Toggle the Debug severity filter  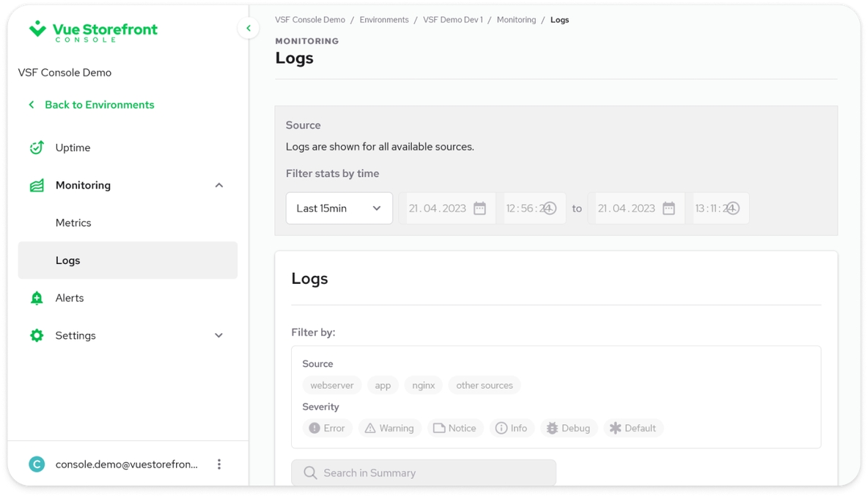(568, 428)
